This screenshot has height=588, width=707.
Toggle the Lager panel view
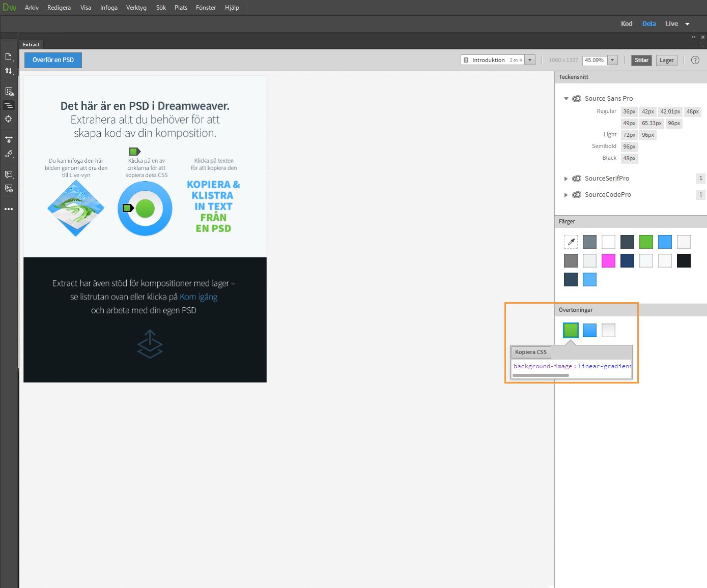pyautogui.click(x=667, y=60)
